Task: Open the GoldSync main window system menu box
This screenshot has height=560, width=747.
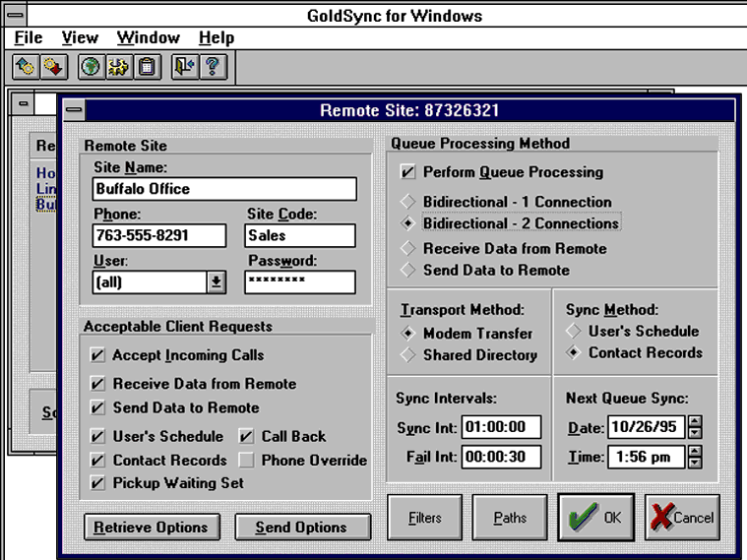Action: [16, 15]
